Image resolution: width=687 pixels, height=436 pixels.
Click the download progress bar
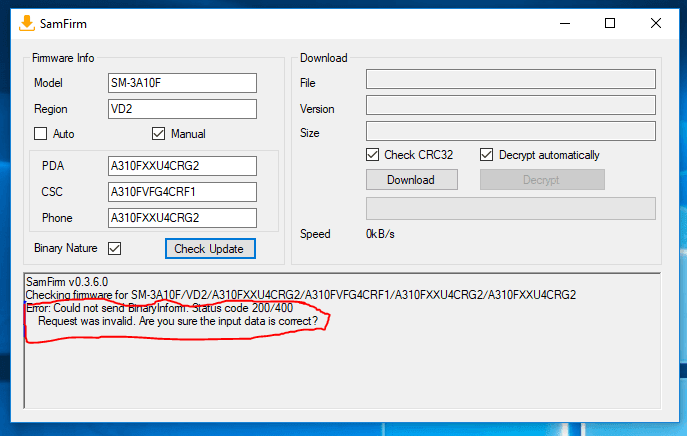pos(511,208)
